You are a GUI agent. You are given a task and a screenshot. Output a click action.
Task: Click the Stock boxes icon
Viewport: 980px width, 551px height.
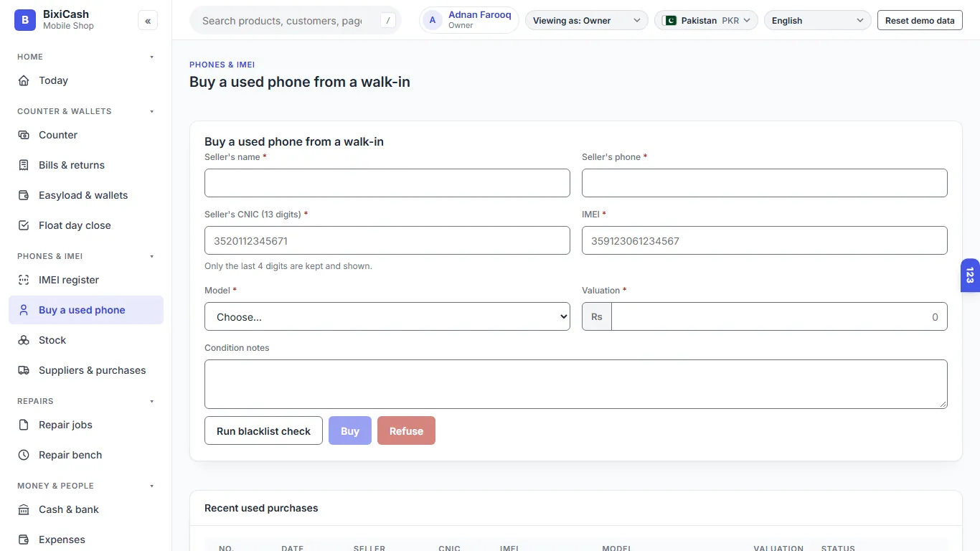coord(24,340)
